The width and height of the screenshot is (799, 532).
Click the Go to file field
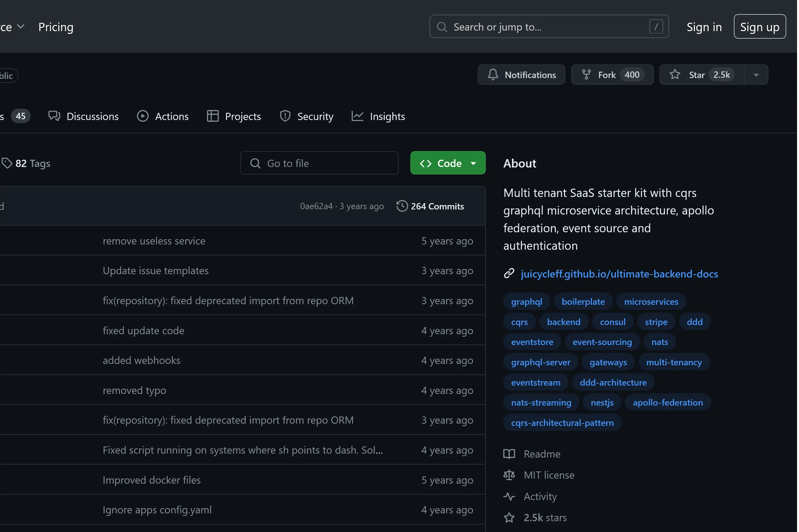coord(319,163)
